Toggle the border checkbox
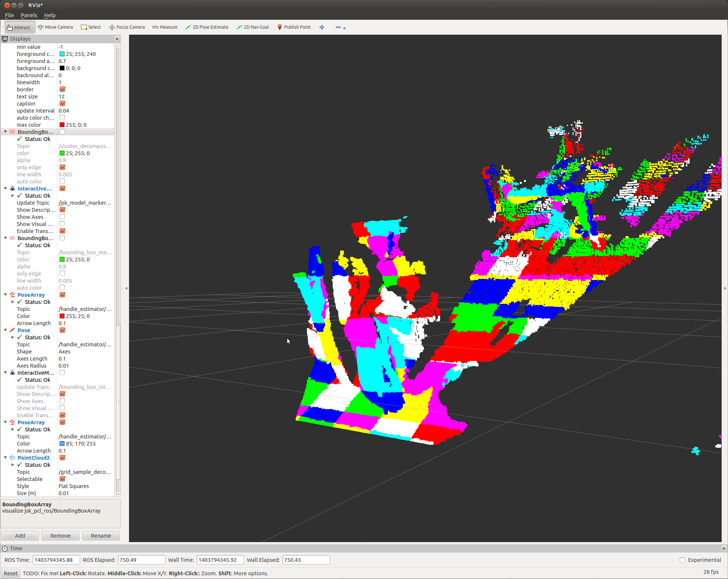Viewport: 728px width, 579px height. (x=62, y=89)
